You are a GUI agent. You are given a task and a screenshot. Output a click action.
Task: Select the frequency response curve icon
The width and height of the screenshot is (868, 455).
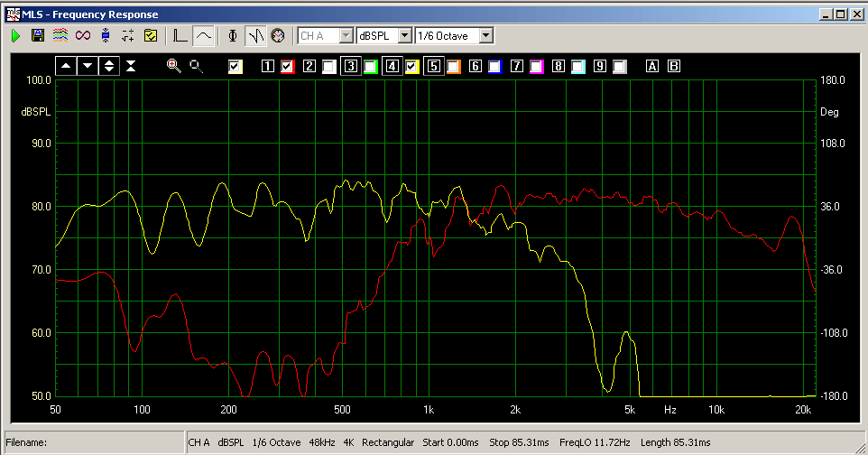tap(204, 36)
